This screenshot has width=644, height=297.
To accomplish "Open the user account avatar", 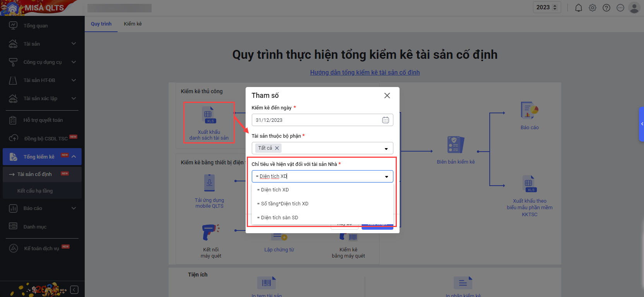I will (634, 8).
